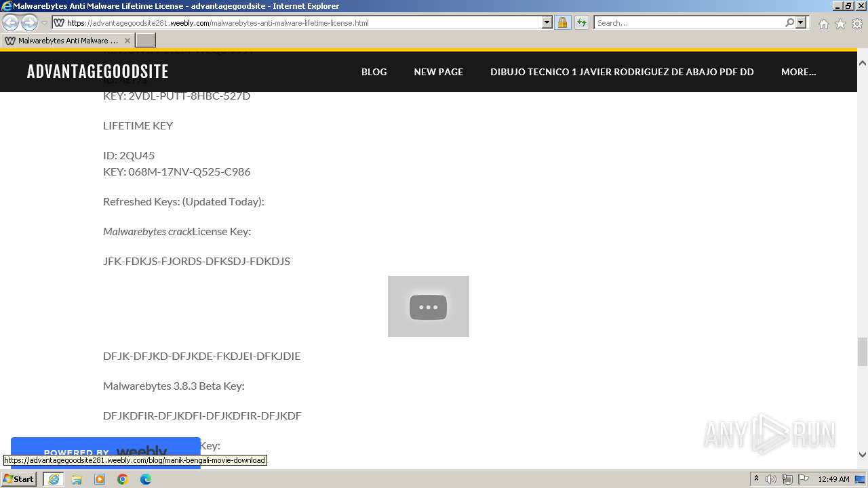Refresh the page with the refresh icon
The width and height of the screenshot is (868, 488).
point(582,23)
